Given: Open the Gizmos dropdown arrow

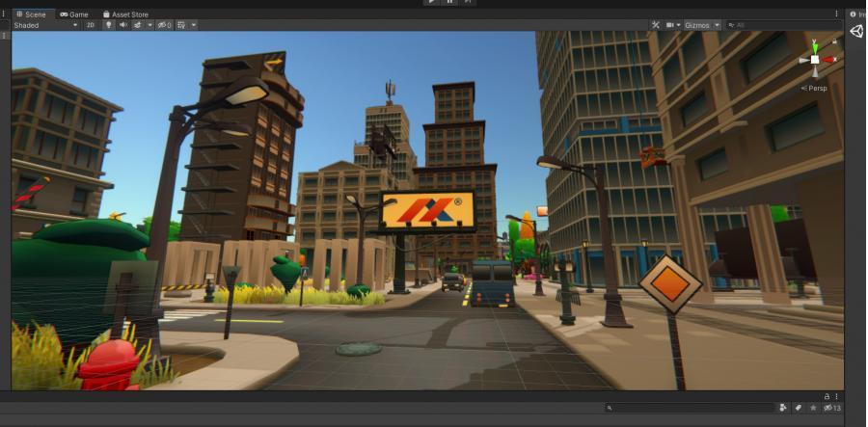Looking at the screenshot, I should pos(717,25).
